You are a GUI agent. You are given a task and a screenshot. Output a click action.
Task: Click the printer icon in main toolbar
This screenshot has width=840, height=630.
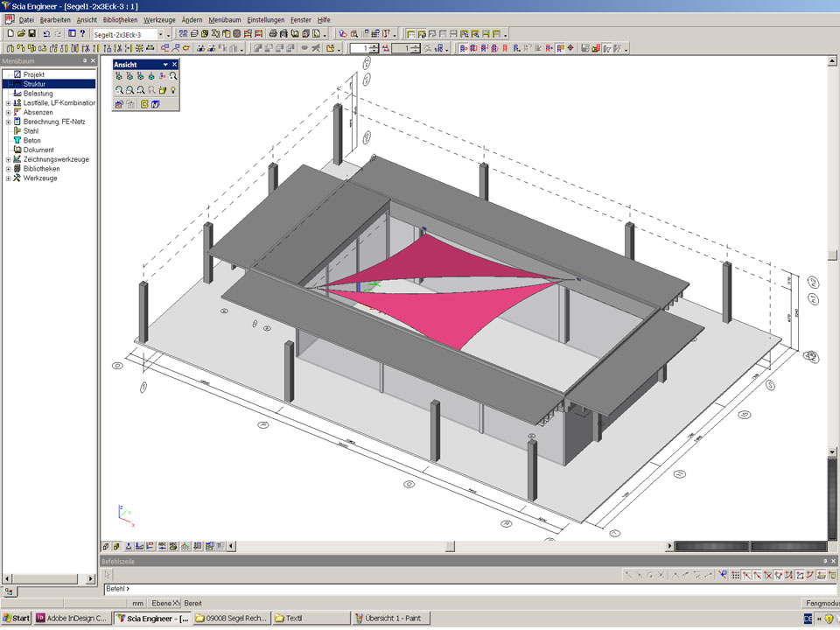273,34
